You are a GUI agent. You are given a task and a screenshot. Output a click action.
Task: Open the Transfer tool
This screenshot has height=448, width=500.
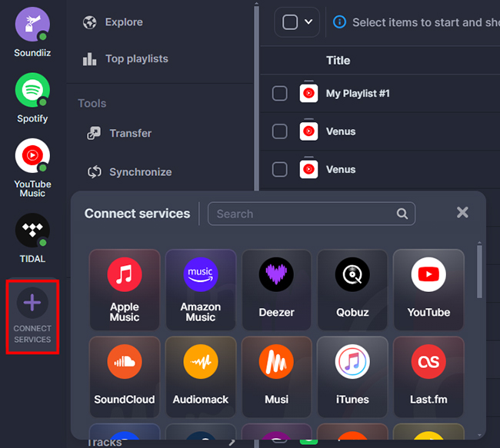(x=119, y=133)
